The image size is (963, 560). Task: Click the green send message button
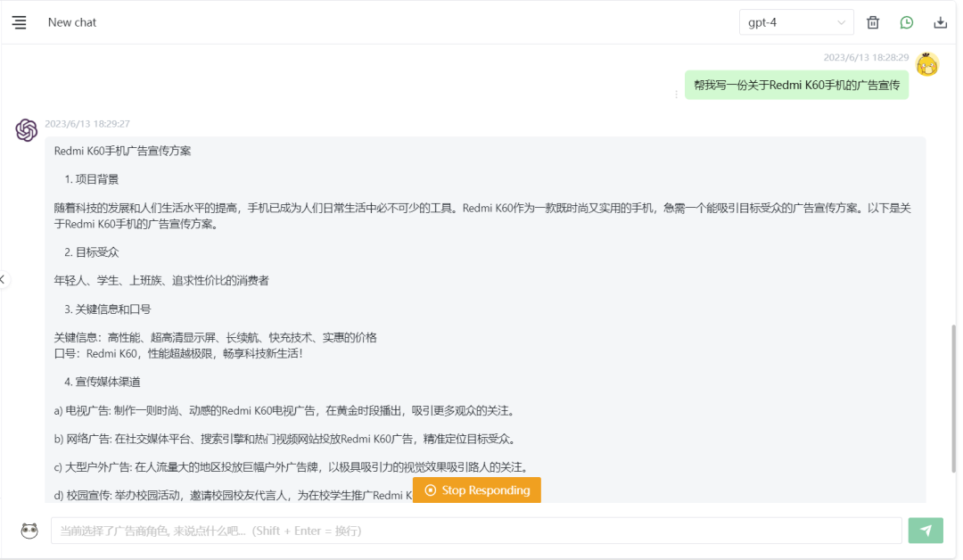pyautogui.click(x=926, y=531)
